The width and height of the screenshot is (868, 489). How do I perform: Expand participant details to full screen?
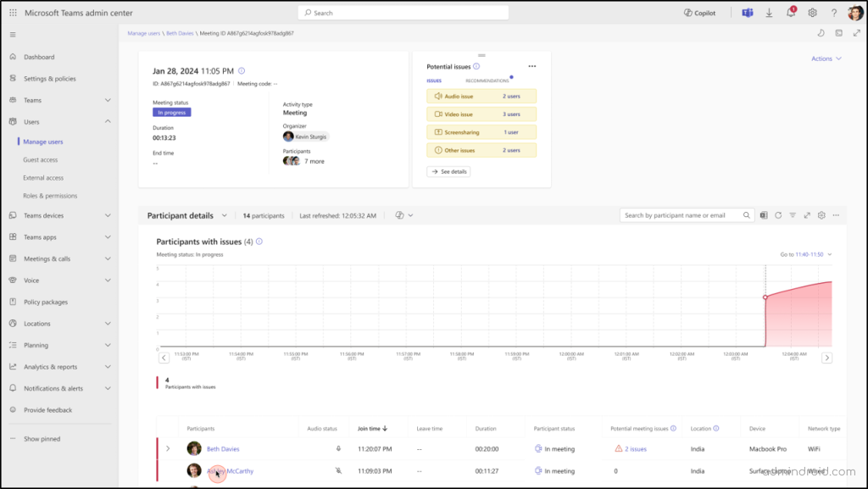(x=807, y=214)
